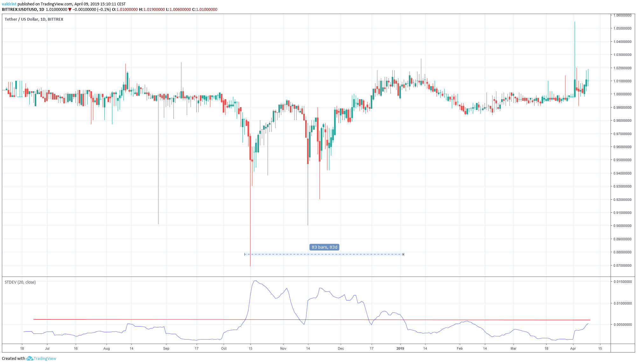Click the 'Sep' label on time axis
This screenshot has height=364, width=637.
(166, 348)
